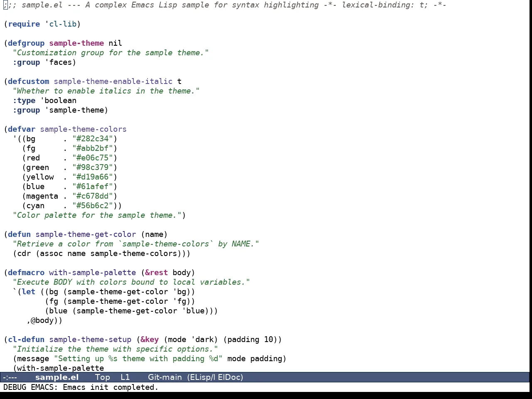Click the 'assoc' function call

click(51, 254)
